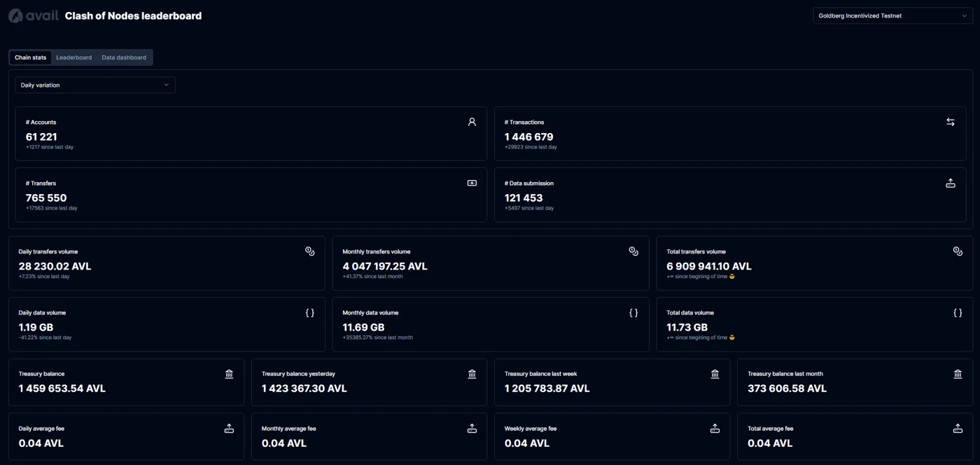980x465 pixels.
Task: Open the Goldberg Incentivized Testnet dropdown
Action: click(892, 15)
